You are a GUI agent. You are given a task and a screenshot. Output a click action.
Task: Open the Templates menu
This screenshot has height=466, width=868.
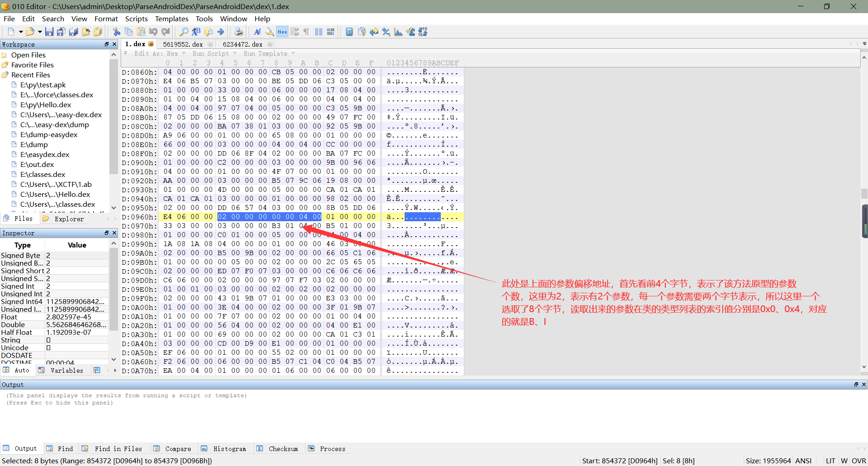[x=171, y=19]
